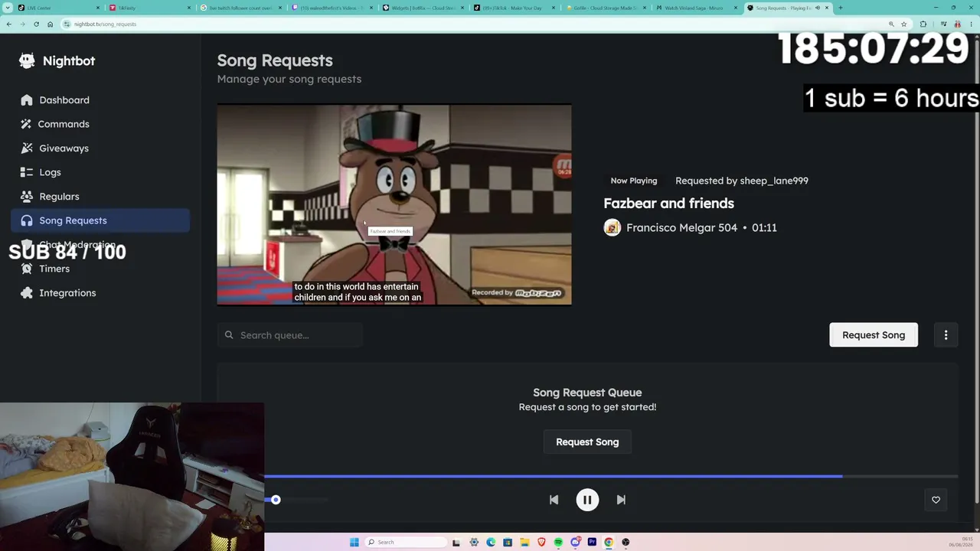Open Francisco Melgar 504 channel
Image resolution: width=980 pixels, height=551 pixels.
click(x=682, y=227)
